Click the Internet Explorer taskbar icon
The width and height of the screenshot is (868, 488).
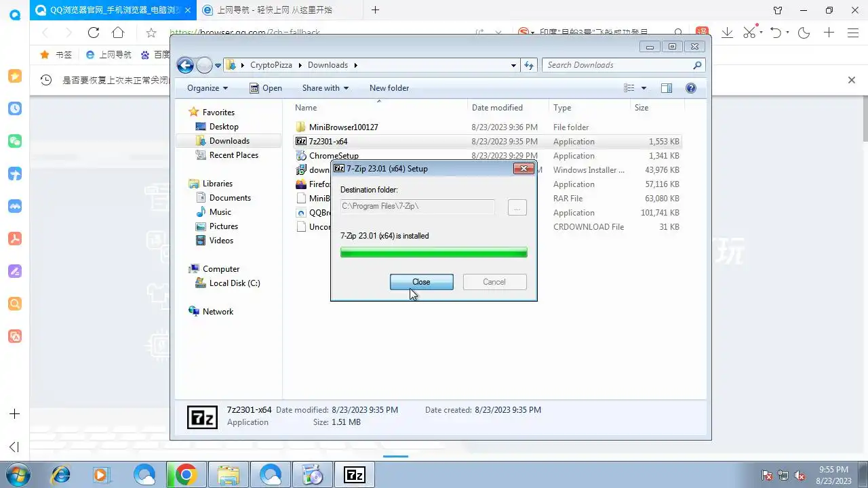click(x=61, y=475)
